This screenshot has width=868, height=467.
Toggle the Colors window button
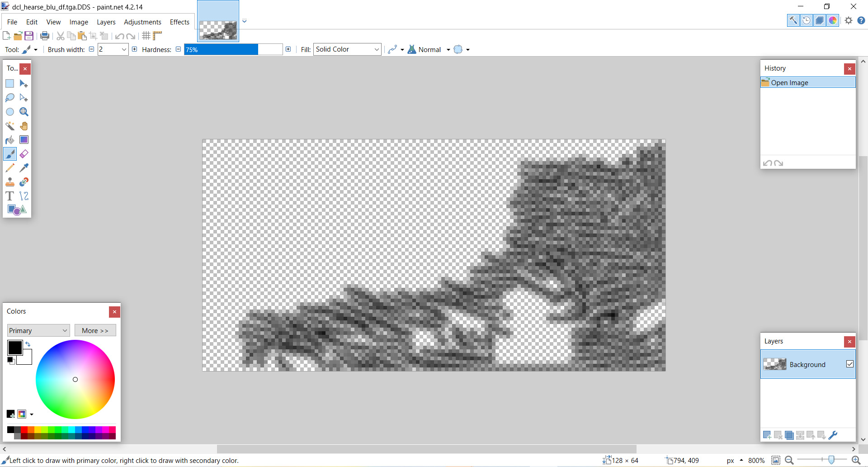click(x=832, y=20)
